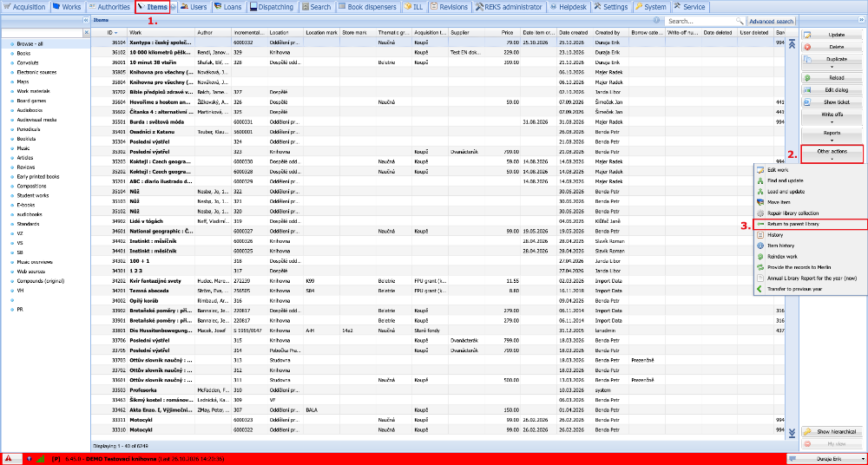Open the Authorities tab
This screenshot has width=868, height=465.
click(109, 7)
